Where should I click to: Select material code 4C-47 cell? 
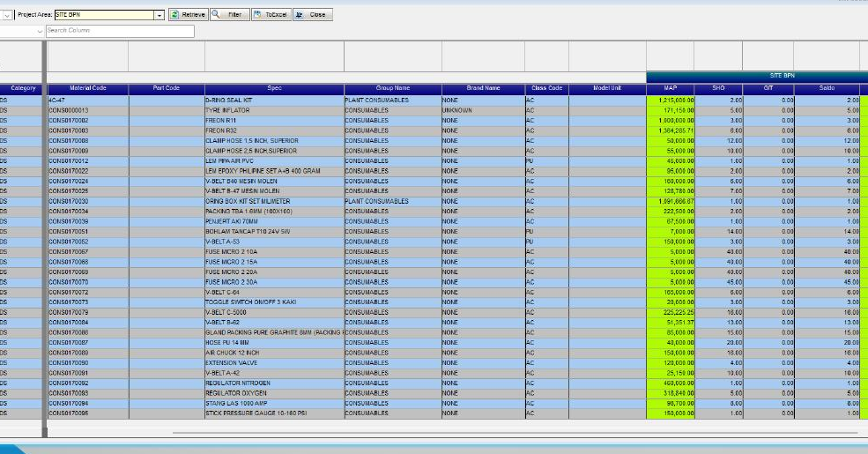point(88,100)
